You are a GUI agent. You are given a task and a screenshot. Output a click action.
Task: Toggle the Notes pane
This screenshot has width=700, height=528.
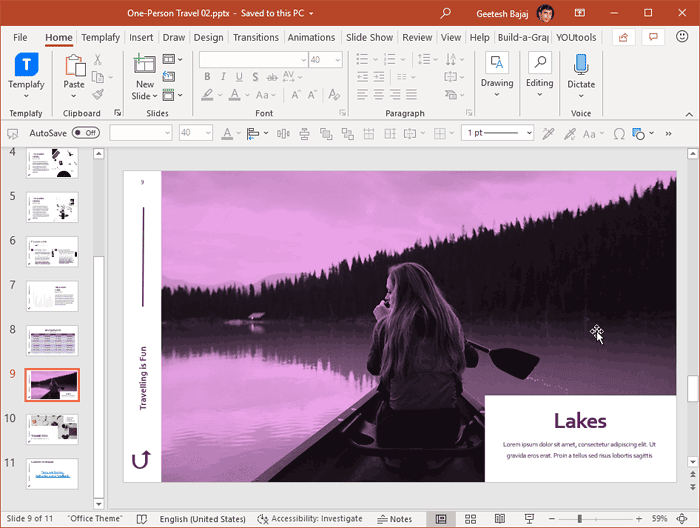coord(395,519)
